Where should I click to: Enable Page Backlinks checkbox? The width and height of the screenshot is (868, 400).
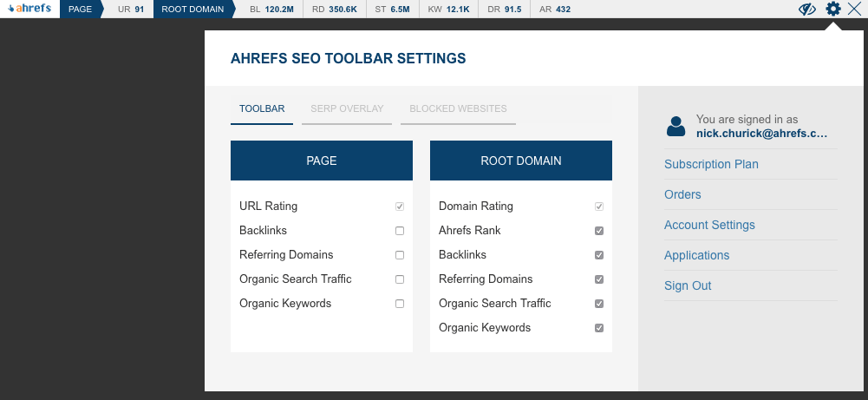point(400,231)
